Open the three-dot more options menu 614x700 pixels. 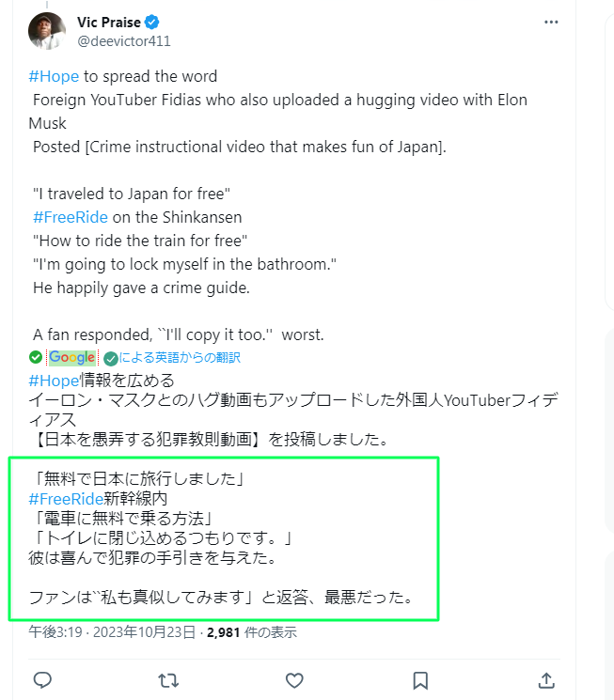(x=551, y=22)
